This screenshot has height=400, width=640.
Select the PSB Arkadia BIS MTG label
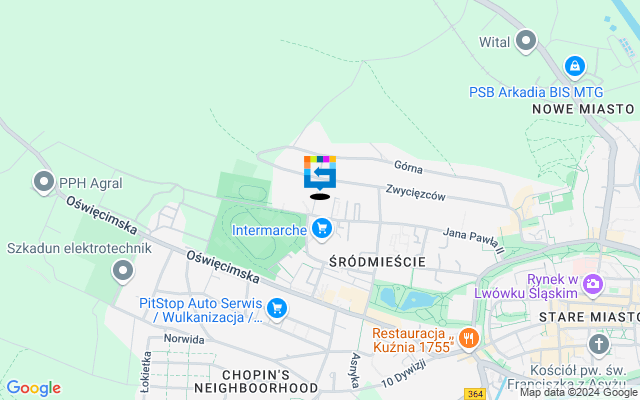tap(536, 92)
